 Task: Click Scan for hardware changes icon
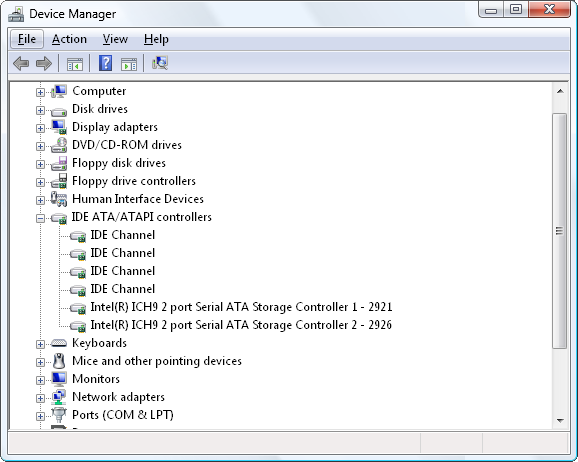[x=160, y=63]
